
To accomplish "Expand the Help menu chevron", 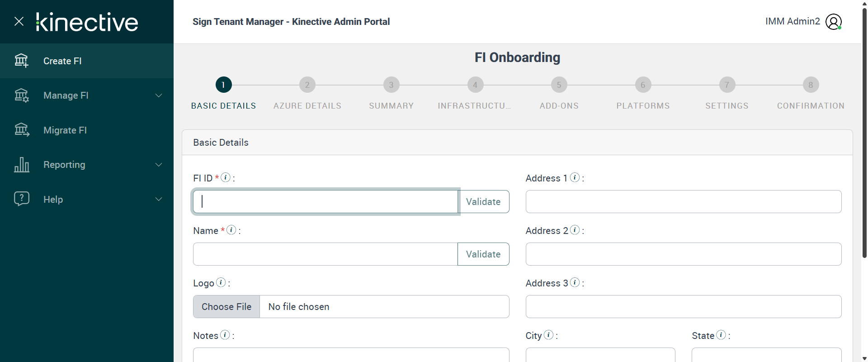I will pyautogui.click(x=159, y=199).
